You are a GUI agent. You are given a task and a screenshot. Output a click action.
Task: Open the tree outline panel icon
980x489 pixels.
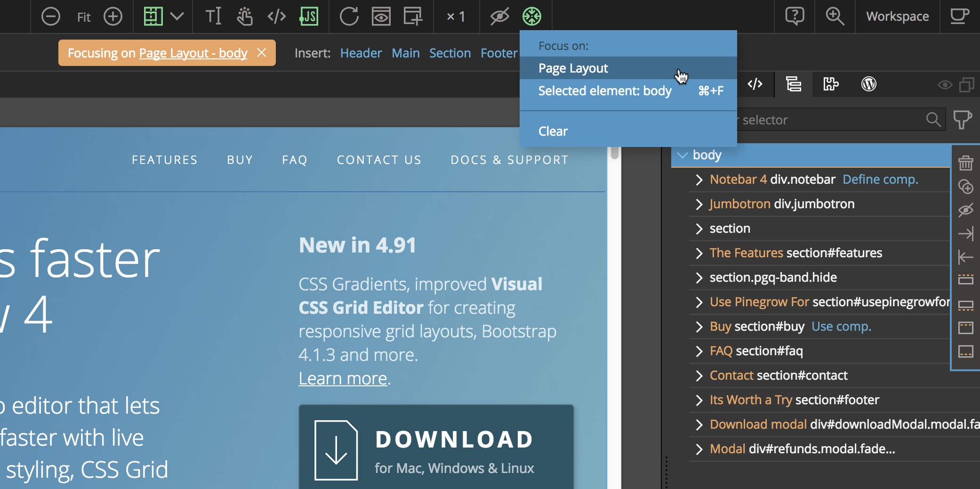pyautogui.click(x=794, y=84)
